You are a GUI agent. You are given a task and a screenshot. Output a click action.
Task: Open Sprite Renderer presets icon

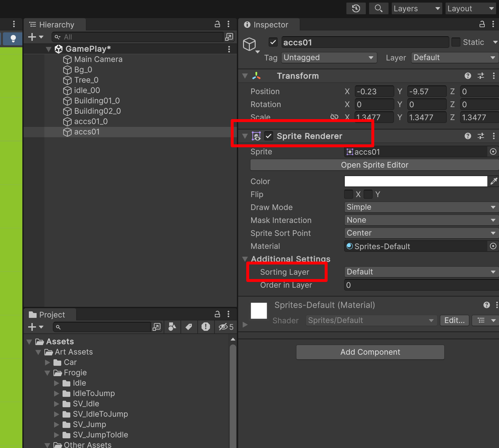481,136
